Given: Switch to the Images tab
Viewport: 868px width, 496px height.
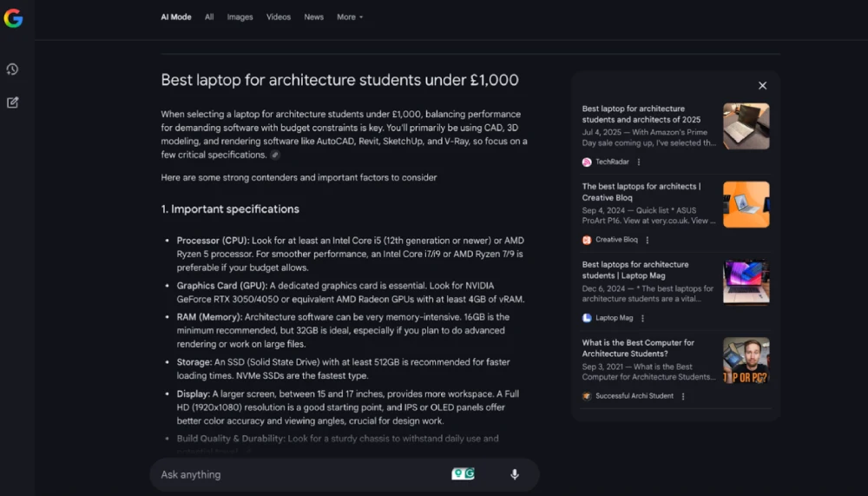Looking at the screenshot, I should coord(240,17).
